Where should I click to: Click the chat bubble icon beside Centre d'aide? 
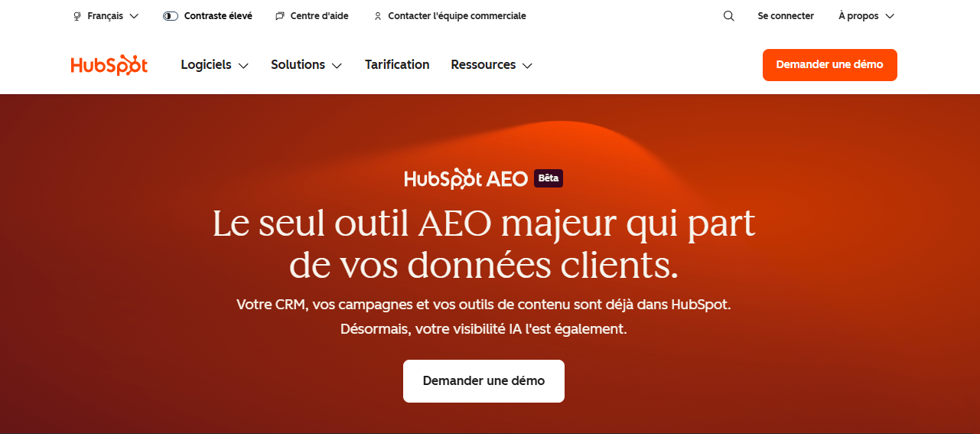click(280, 16)
